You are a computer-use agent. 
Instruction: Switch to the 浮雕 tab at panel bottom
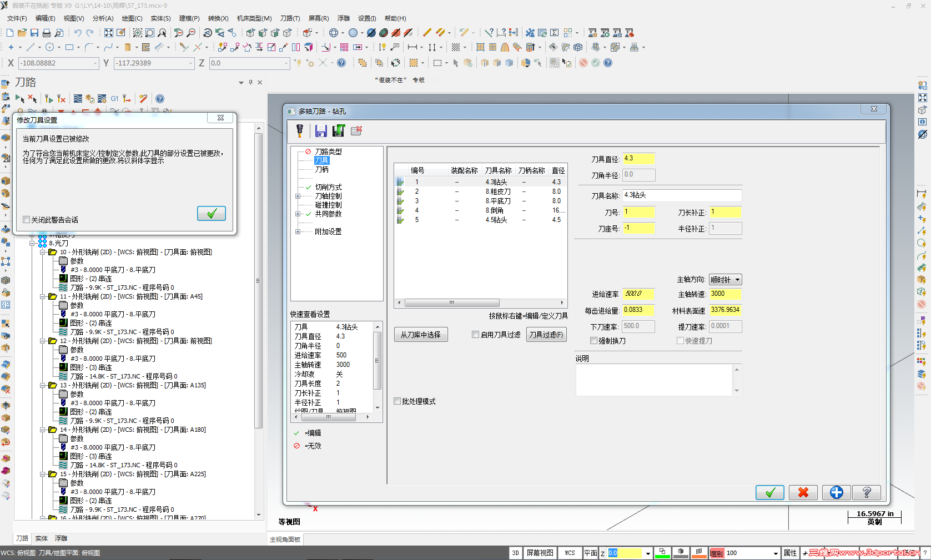[61, 538]
